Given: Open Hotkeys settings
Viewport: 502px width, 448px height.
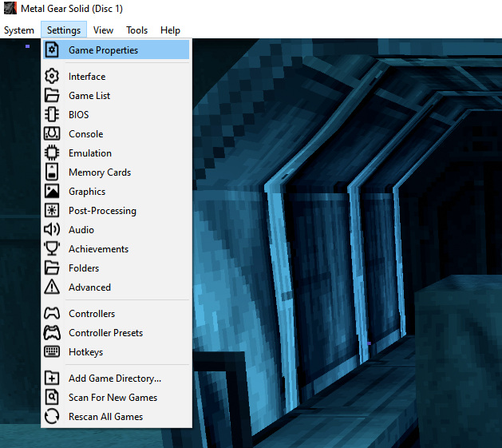Looking at the screenshot, I should click(117, 351).
